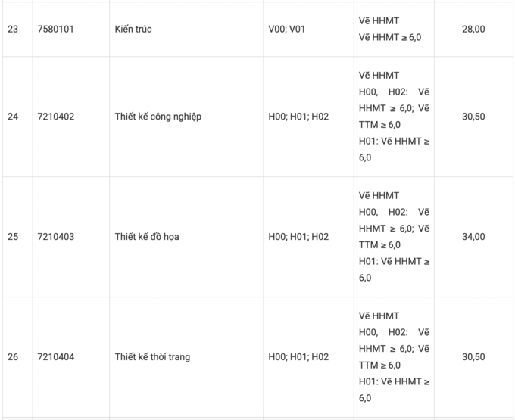Click the Thiết kế đồ họa major name
The image size is (515, 420).
147,237
